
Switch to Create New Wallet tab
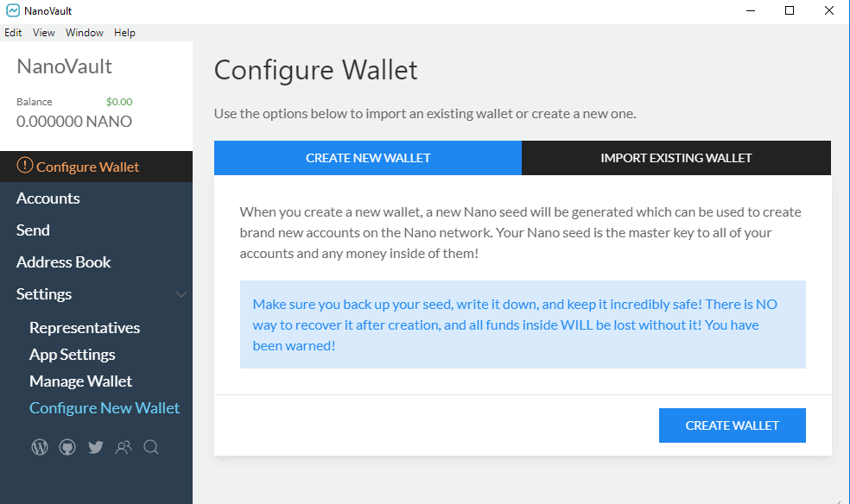[368, 158]
